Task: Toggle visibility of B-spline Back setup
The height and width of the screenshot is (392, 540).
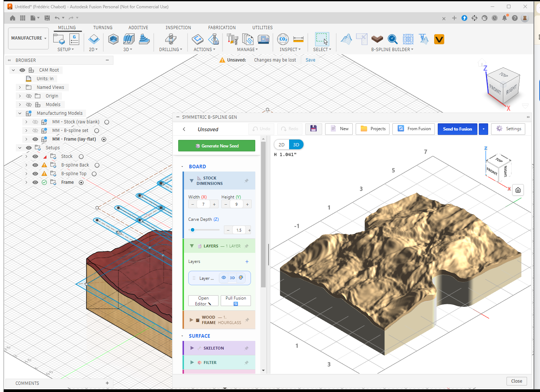Action: (x=35, y=165)
